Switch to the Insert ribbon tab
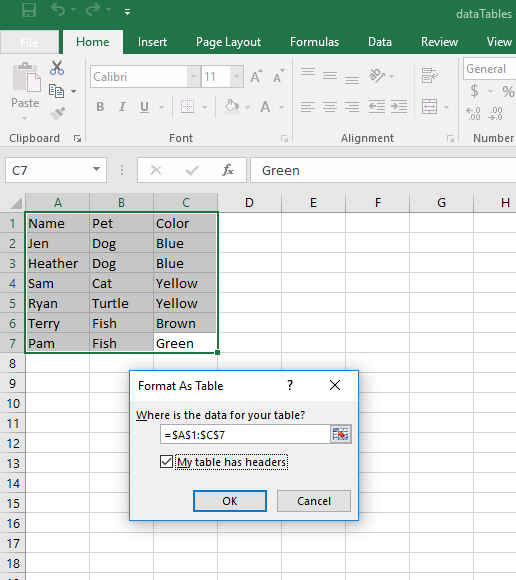Screen dimensions: 516x580 click(x=152, y=42)
